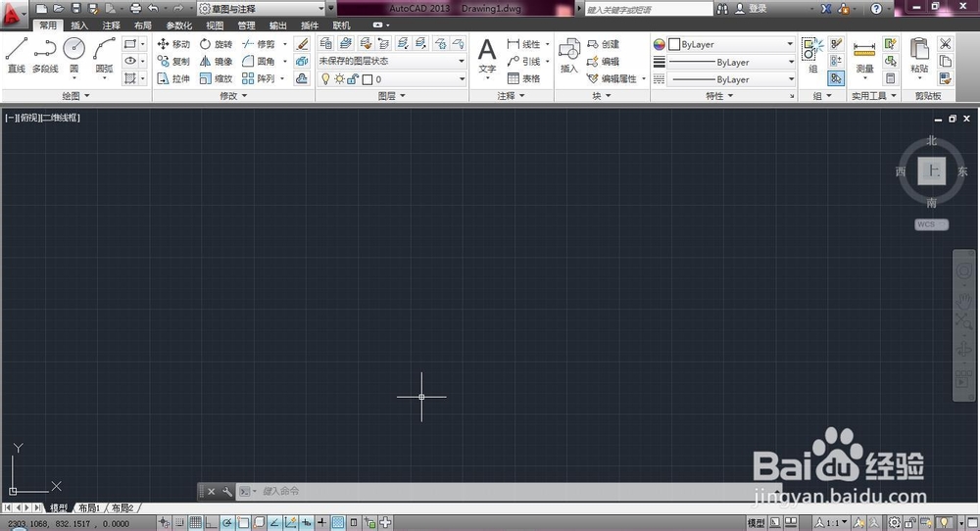This screenshot has width=980, height=531.
Task: Open the lineweight ByLayer dropdown
Action: (x=731, y=62)
